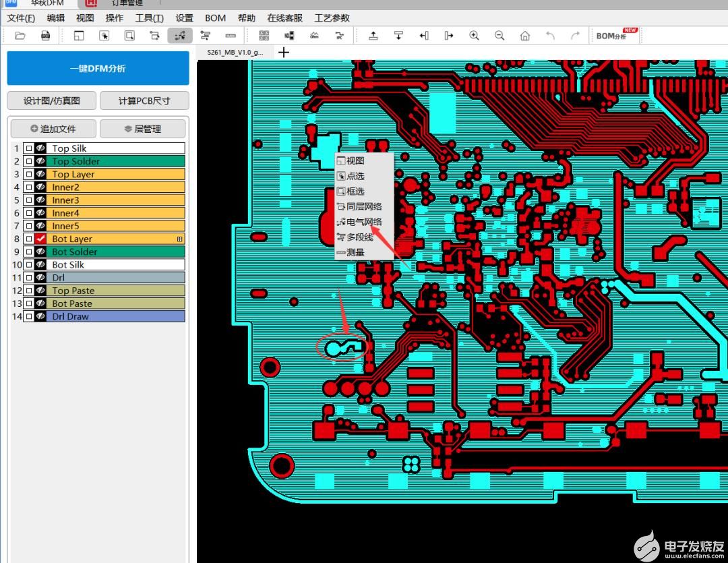Enable the checkbox beside Drl layer
Viewport: 728px width, 563px height.
click(28, 277)
